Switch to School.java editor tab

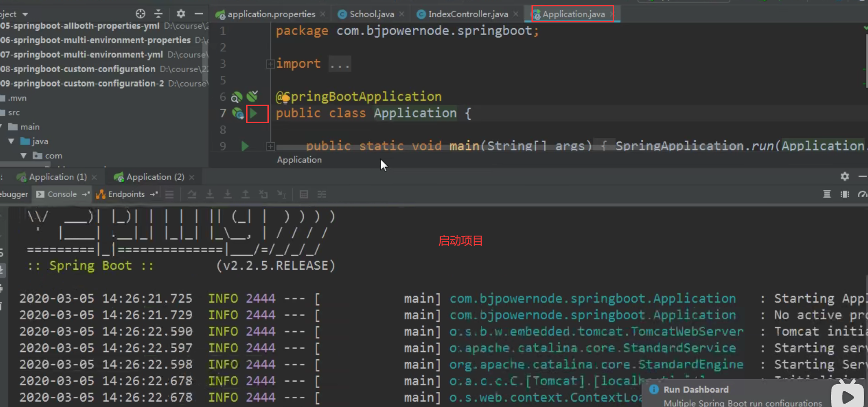pyautogui.click(x=372, y=14)
